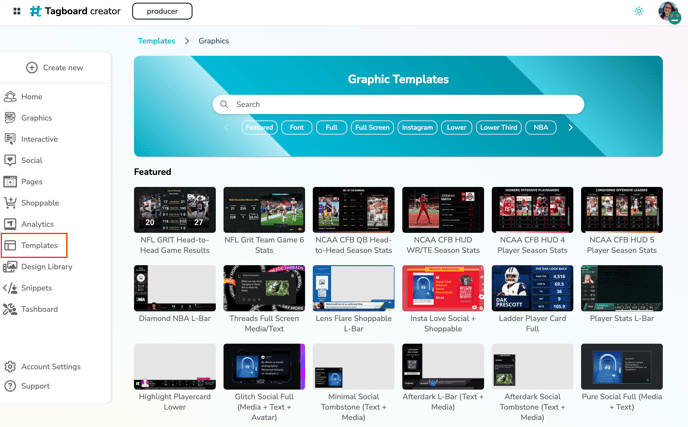Open NFL Grit Team Game 6 Stats thumbnail
The width and height of the screenshot is (688, 427).
[x=264, y=210]
